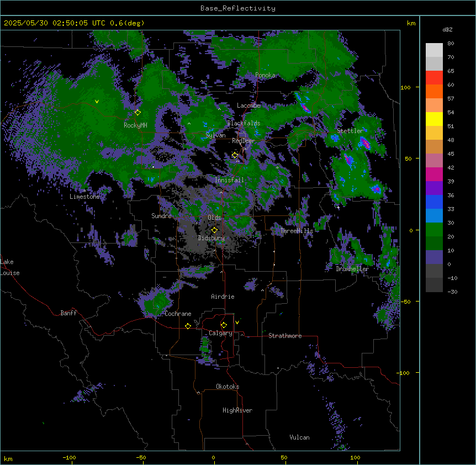Pick the purple-blue swatch between 10 and 0 dBZ

pos(434,257)
